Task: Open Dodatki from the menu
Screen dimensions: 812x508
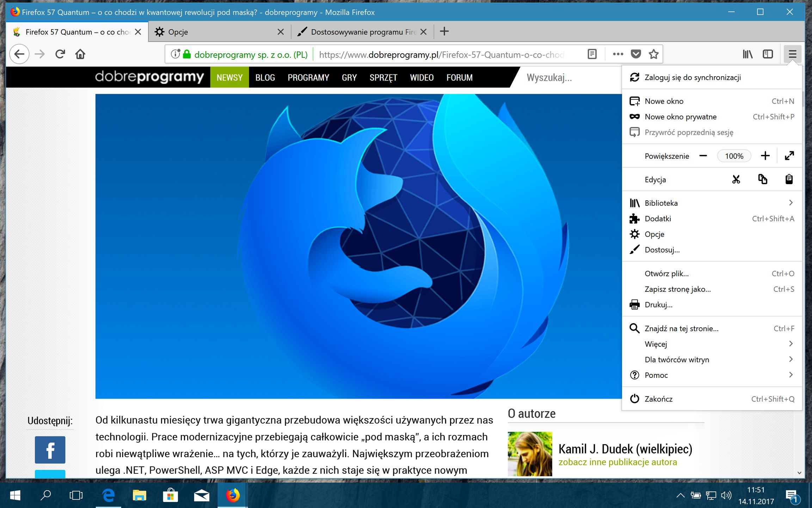Action: coord(658,219)
